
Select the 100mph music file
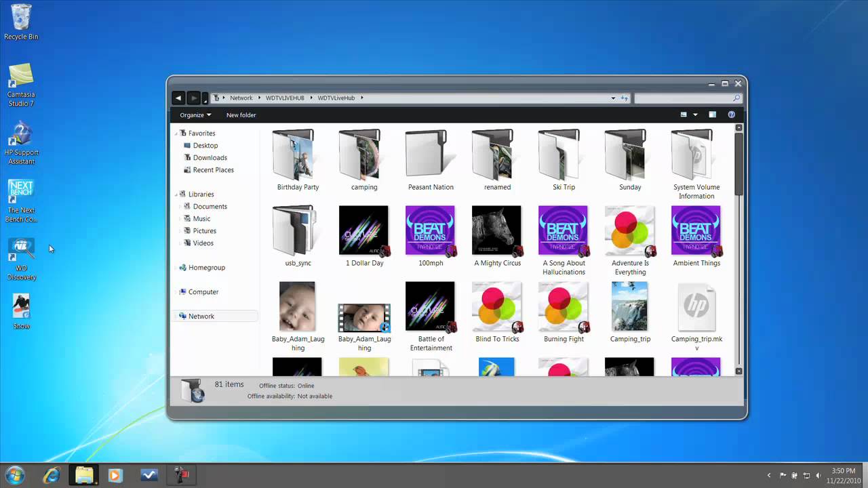click(x=431, y=230)
